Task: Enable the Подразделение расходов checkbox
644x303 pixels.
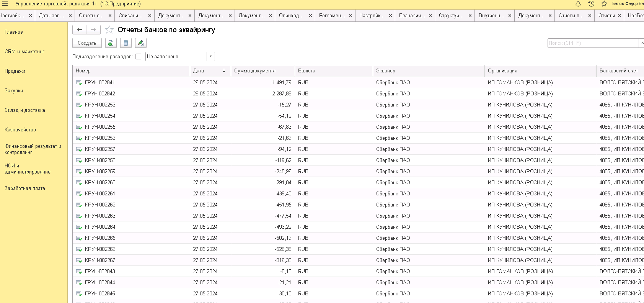Action: click(139, 56)
